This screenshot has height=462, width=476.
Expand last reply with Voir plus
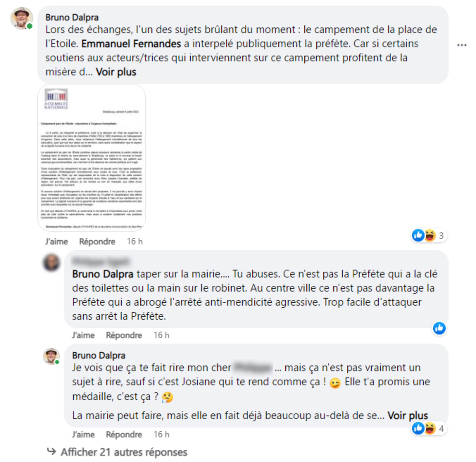click(408, 416)
